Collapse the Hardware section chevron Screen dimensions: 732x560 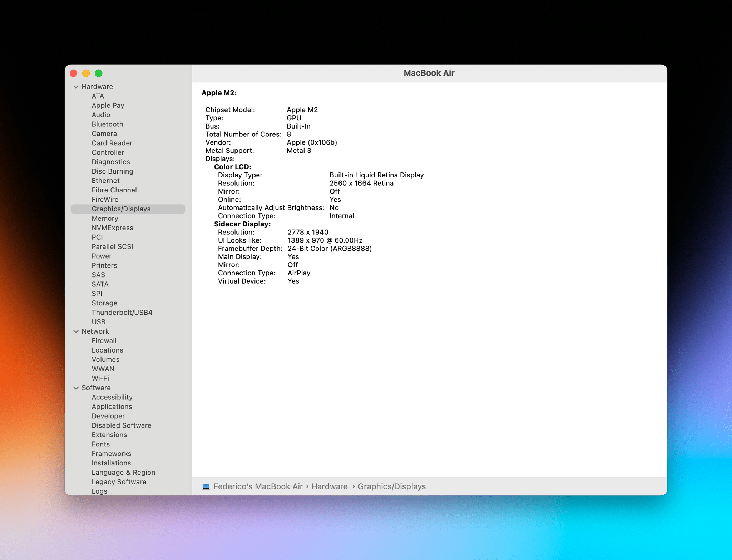pyautogui.click(x=76, y=87)
